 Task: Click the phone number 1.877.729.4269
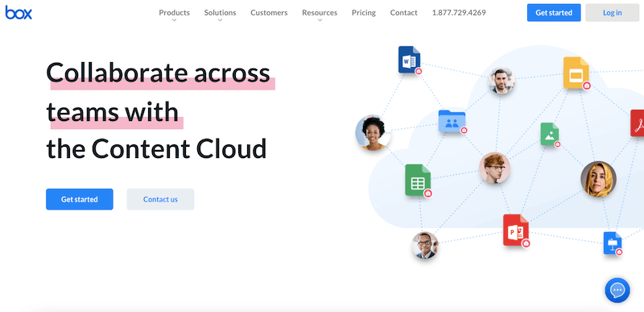click(459, 13)
